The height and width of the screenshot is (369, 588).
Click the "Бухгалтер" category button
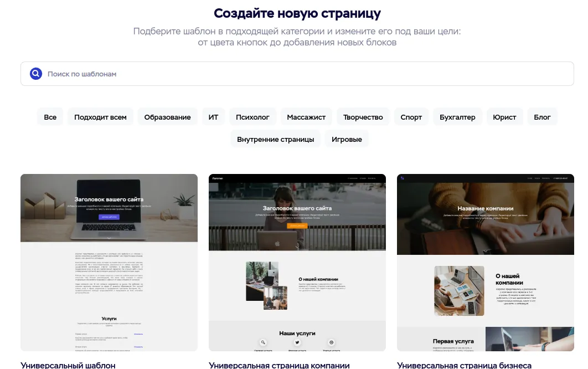pyautogui.click(x=457, y=117)
